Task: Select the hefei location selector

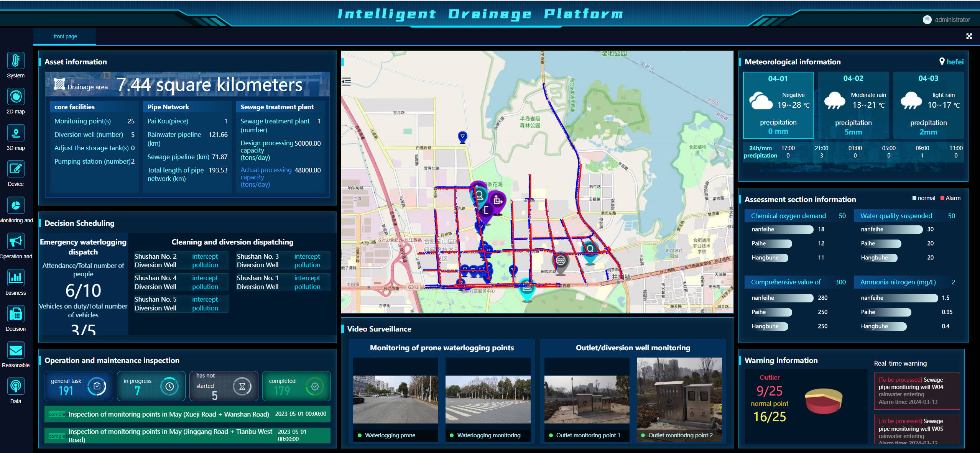Action: 951,62
